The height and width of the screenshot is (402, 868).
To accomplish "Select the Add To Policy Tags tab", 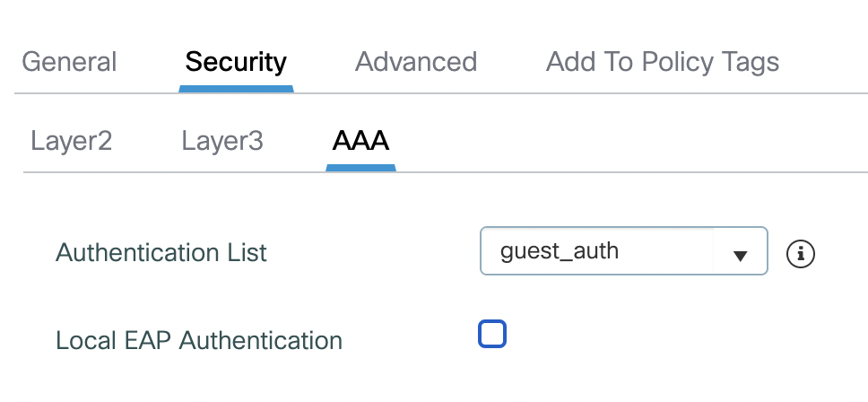I will tap(663, 62).
